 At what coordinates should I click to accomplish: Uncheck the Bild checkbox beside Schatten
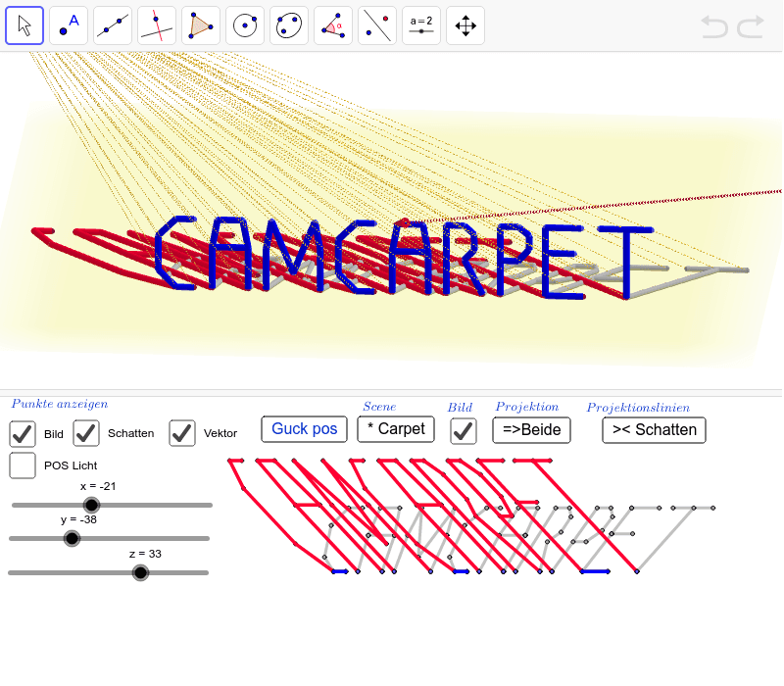[23, 433]
